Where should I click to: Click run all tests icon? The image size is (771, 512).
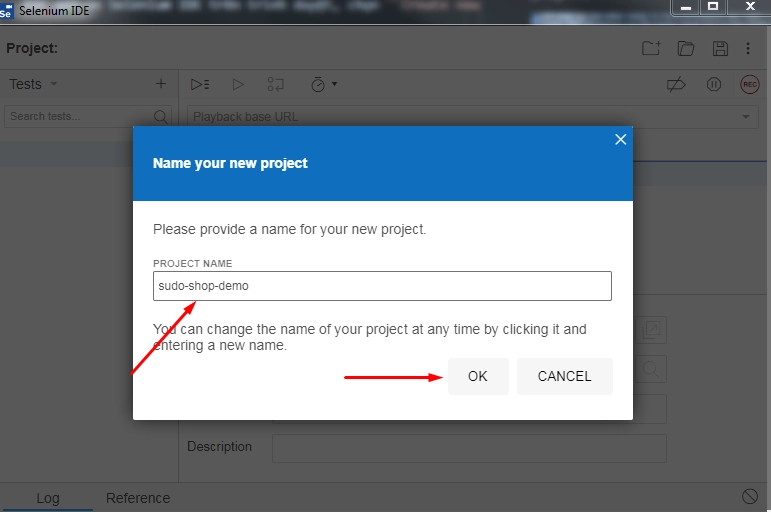200,85
